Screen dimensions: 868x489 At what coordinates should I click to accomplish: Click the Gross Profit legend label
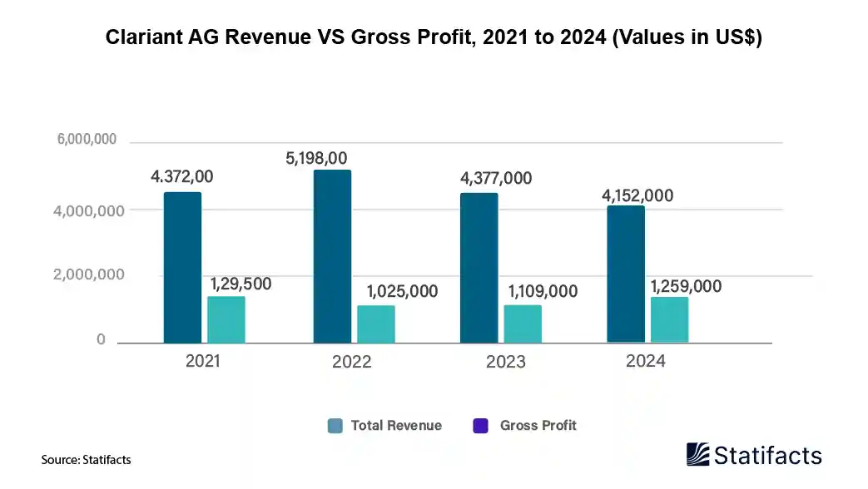[538, 426]
